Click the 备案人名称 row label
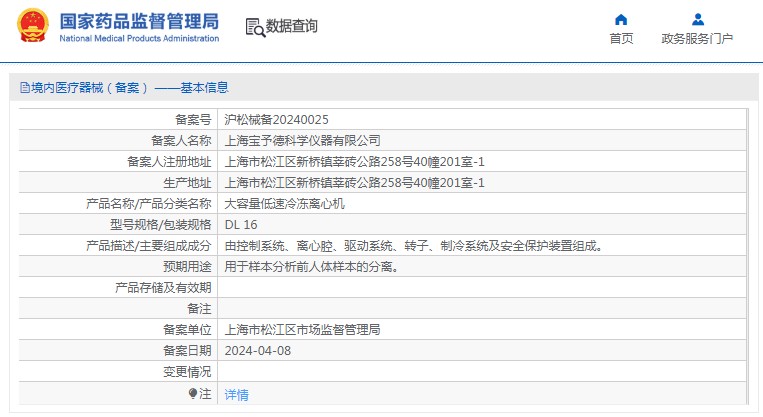Viewport: 763px width, 417px height. click(x=181, y=141)
